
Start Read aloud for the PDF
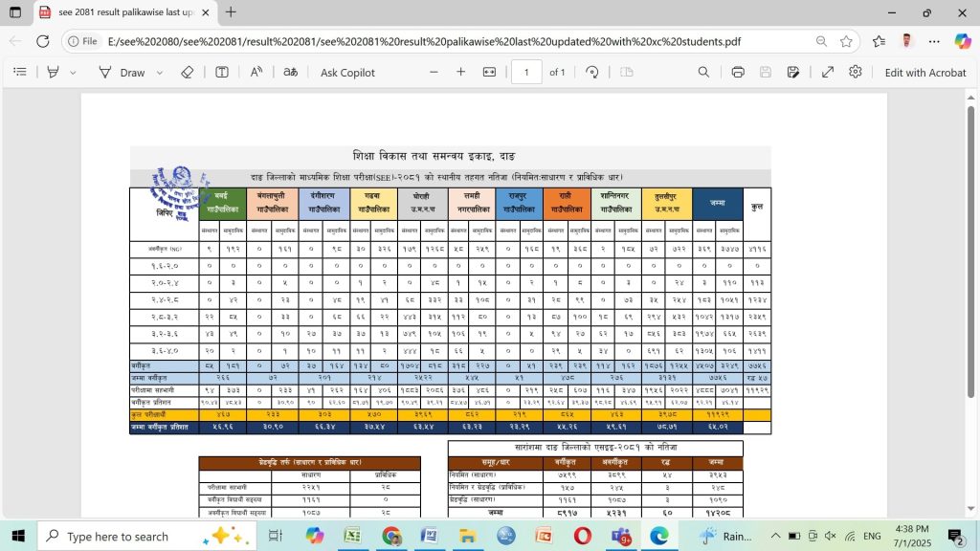(x=256, y=73)
